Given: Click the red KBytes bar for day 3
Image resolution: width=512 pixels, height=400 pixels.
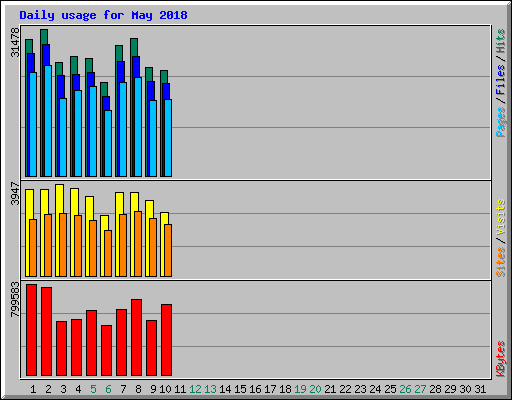Looking at the screenshot, I should (61, 348).
